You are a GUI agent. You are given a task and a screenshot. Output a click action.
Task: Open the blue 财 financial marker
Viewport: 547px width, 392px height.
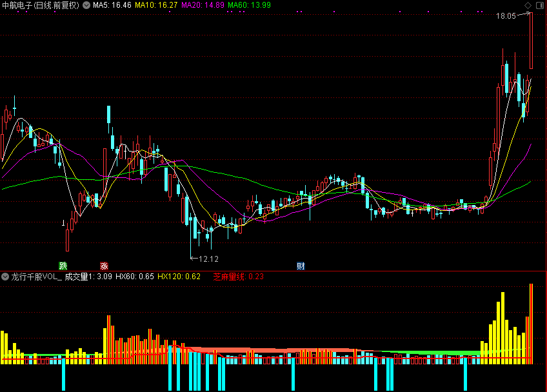301,266
